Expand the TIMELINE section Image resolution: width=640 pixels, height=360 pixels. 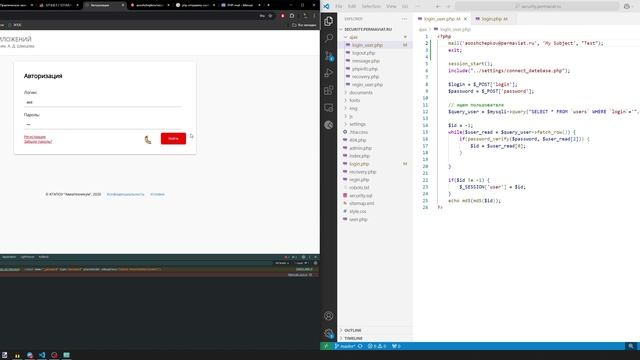coord(353,338)
